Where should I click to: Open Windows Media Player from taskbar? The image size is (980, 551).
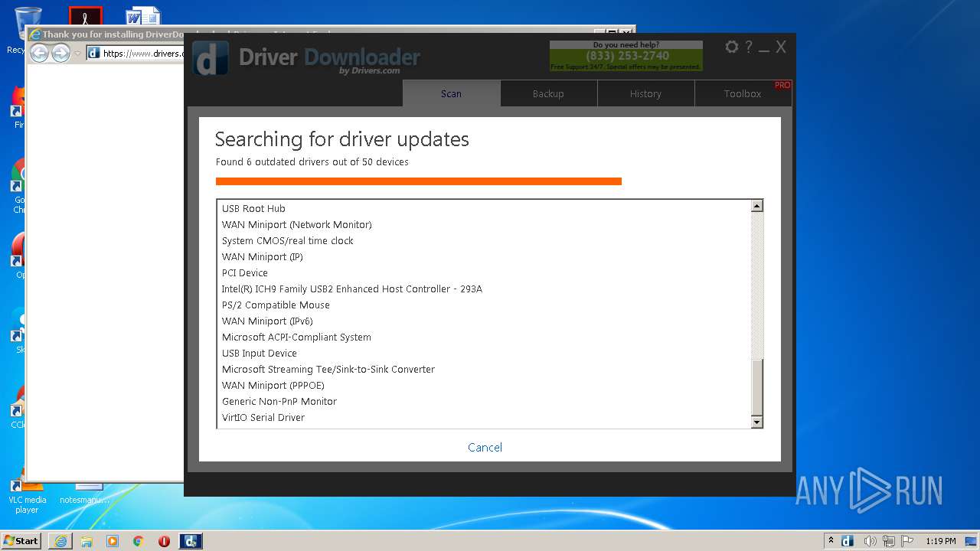pyautogui.click(x=113, y=541)
